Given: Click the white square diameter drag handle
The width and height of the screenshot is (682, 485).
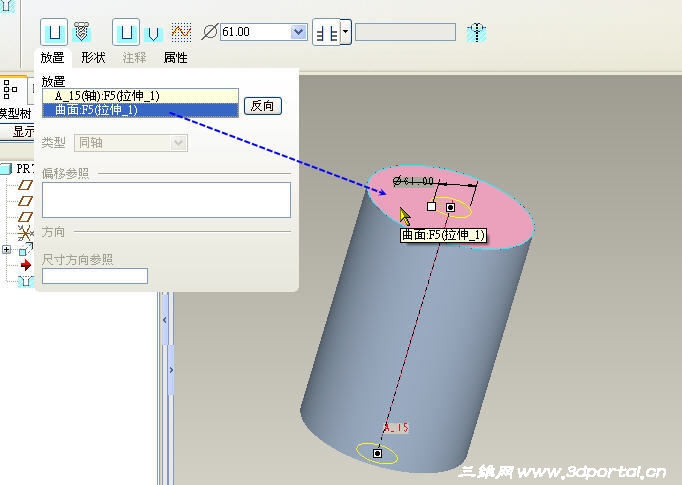Looking at the screenshot, I should tap(431, 206).
